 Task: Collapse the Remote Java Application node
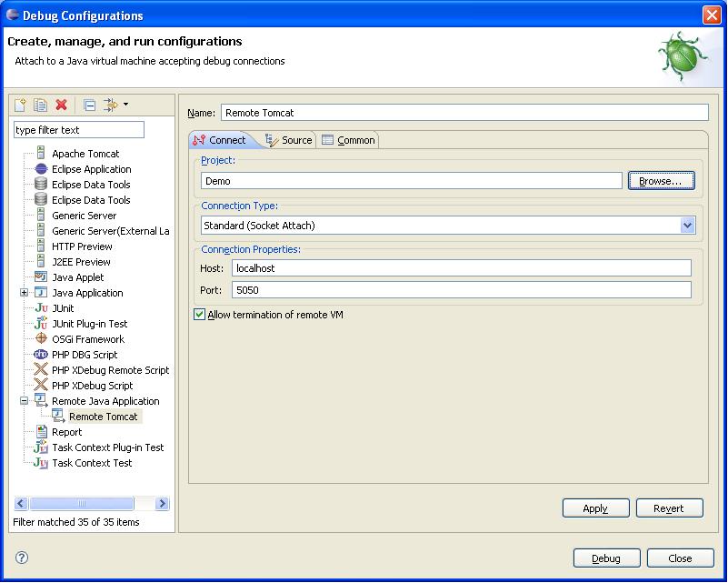[x=25, y=400]
